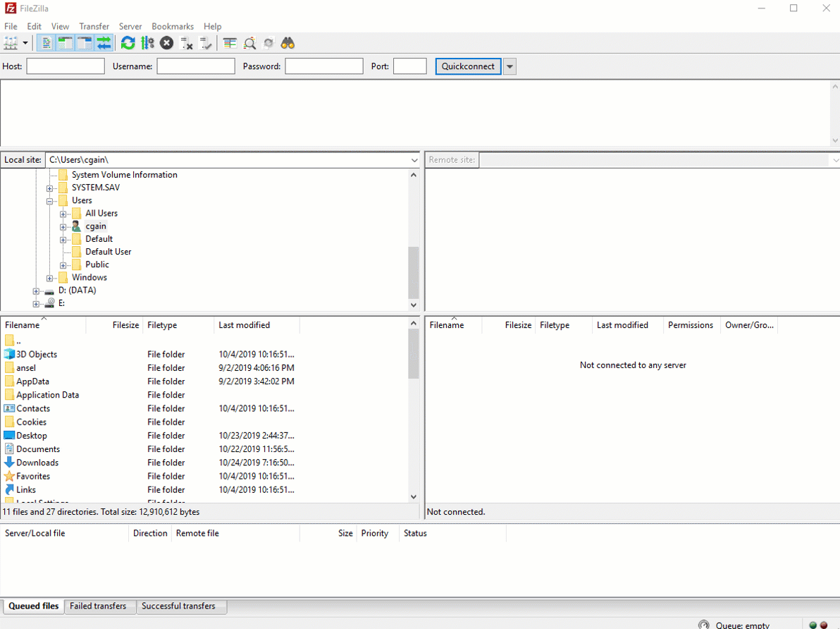Viewport: 840px width, 629px height.
Task: Cancel the current operation with the X icon
Action: coord(166,43)
